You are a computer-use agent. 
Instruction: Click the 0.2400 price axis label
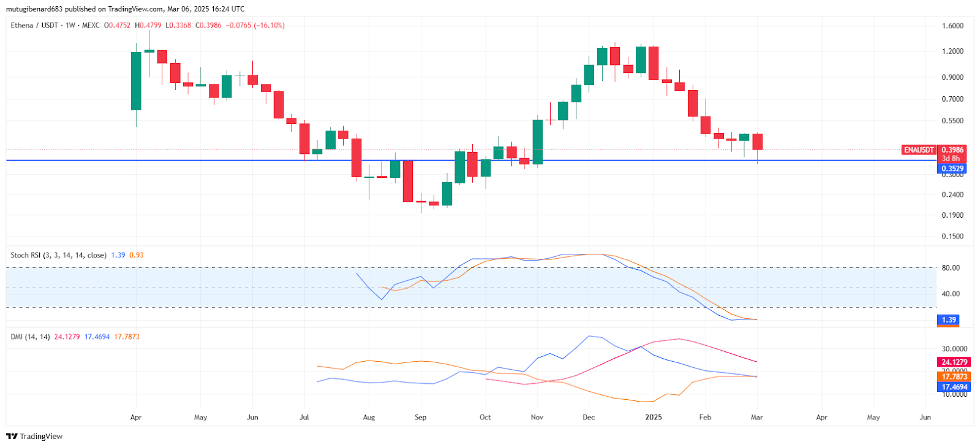tap(952, 194)
